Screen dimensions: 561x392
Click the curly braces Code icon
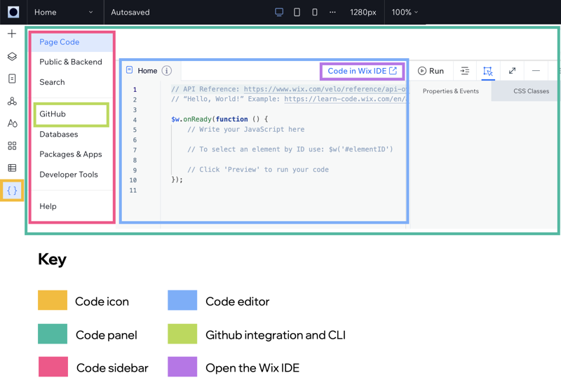tap(12, 191)
